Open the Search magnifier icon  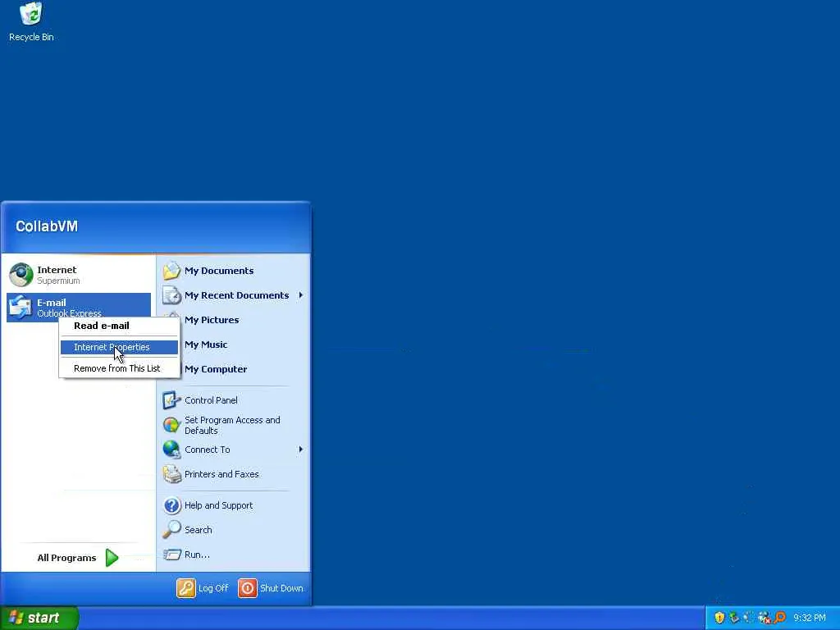171,530
